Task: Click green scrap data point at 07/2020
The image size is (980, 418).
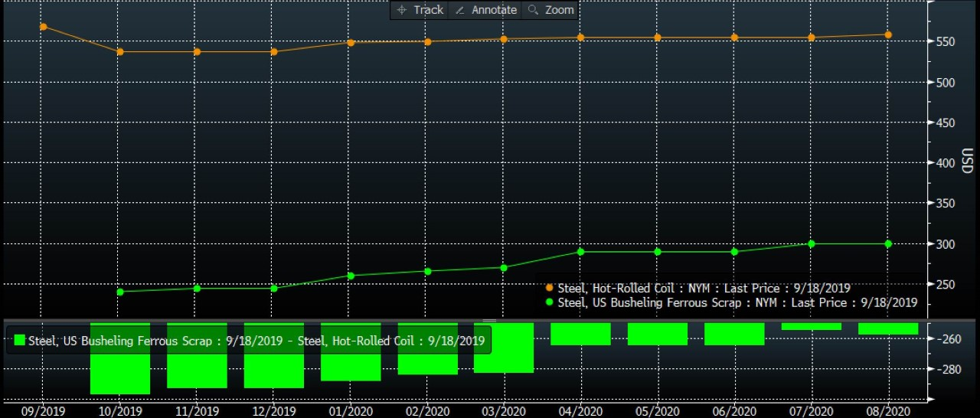Action: pyautogui.click(x=812, y=243)
